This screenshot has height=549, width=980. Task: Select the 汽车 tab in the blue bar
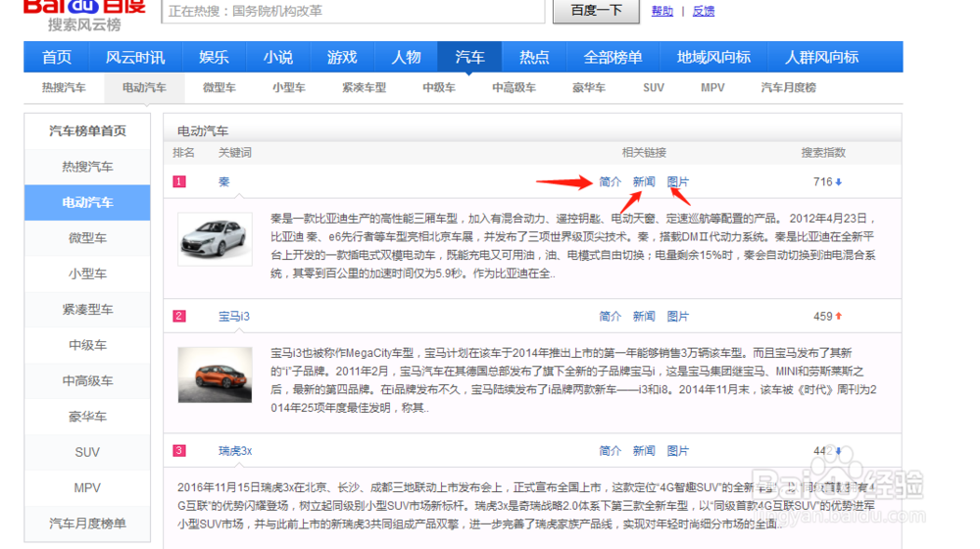coord(469,57)
